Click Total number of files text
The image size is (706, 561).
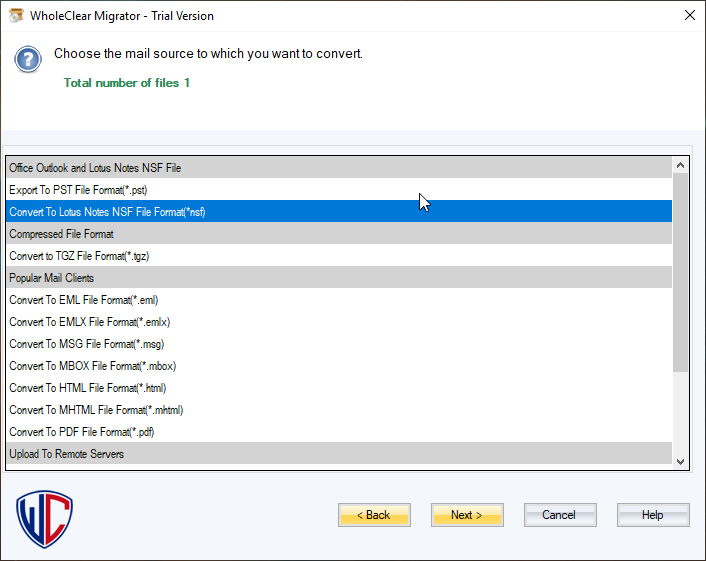click(x=127, y=83)
